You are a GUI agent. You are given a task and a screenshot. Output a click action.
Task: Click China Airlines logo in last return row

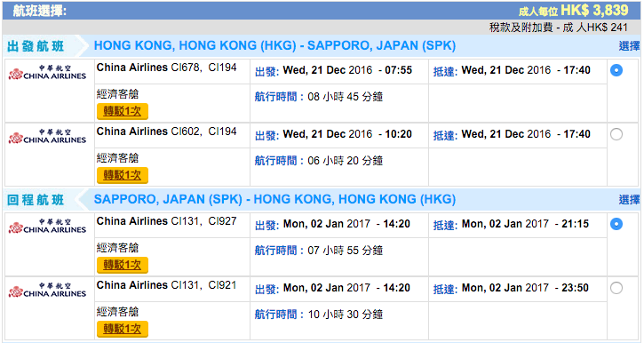point(48,290)
